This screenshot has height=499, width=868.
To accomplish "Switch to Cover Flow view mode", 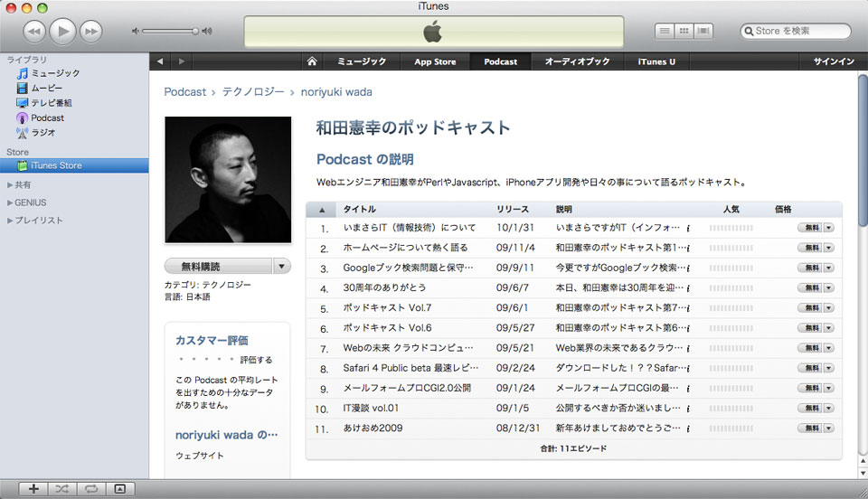I will 703,31.
